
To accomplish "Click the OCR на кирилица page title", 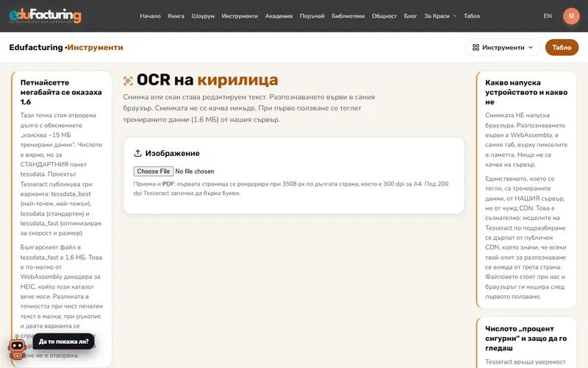I will [207, 79].
